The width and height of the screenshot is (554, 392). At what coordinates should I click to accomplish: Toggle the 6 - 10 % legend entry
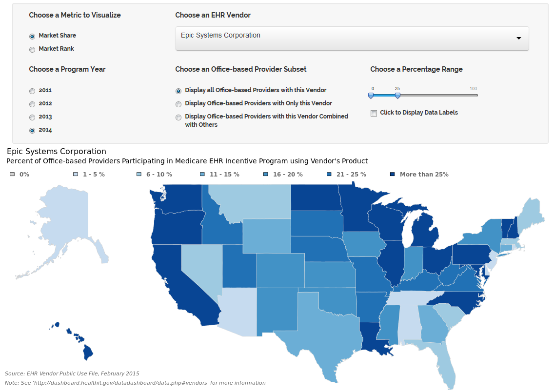155,175
